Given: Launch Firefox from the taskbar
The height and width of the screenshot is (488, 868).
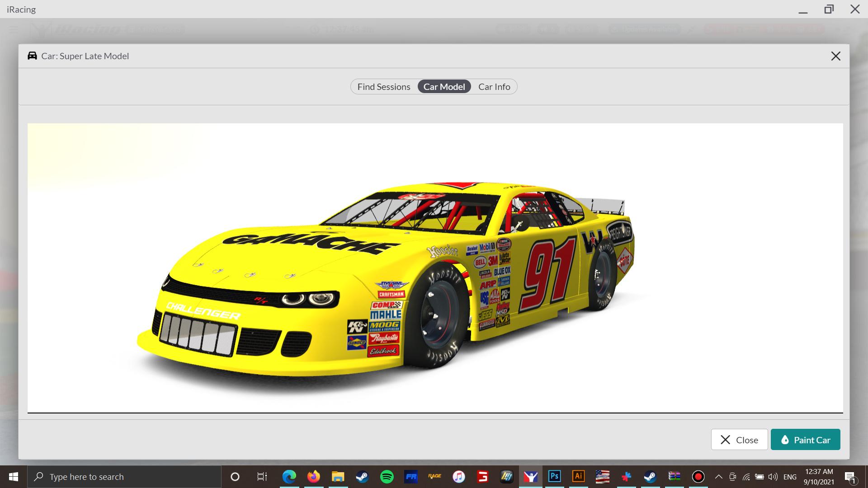Looking at the screenshot, I should (x=313, y=476).
